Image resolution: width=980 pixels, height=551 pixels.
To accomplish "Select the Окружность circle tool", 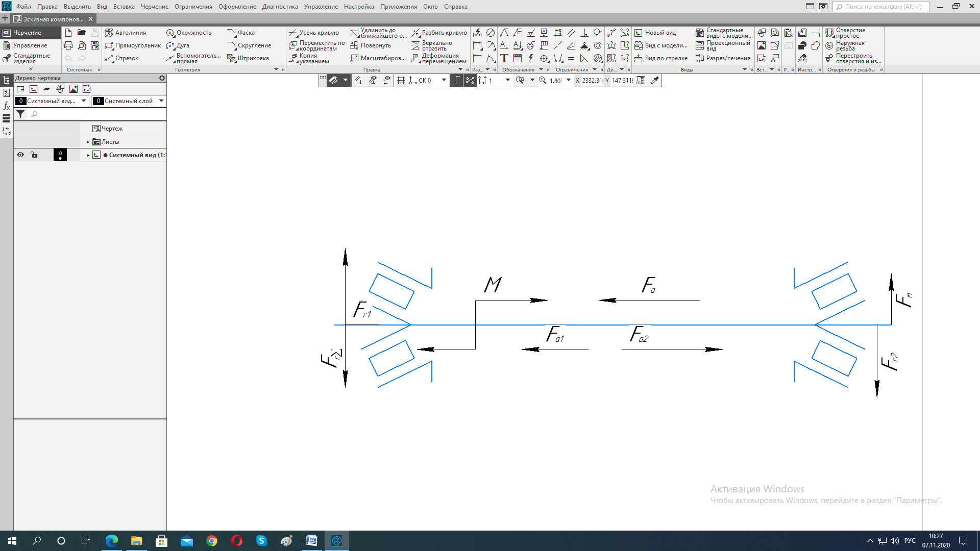I will tap(188, 33).
